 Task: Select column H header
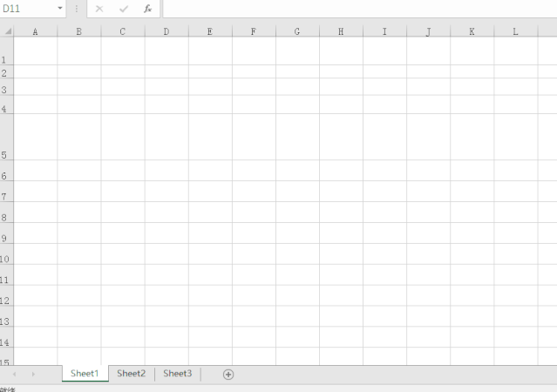[342, 31]
